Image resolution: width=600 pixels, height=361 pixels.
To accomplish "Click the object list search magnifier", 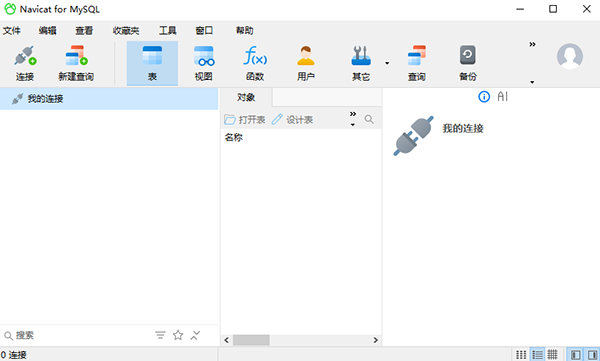I will 369,119.
